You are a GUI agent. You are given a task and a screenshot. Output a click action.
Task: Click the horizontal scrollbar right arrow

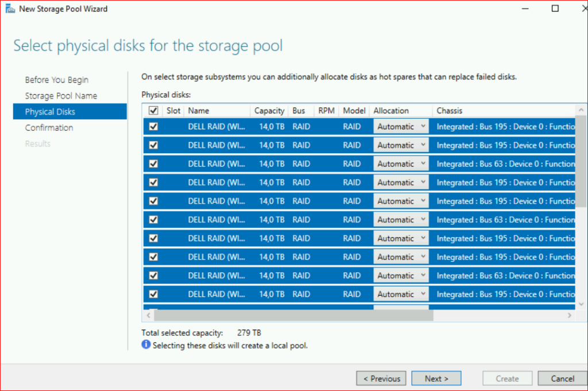click(x=570, y=315)
